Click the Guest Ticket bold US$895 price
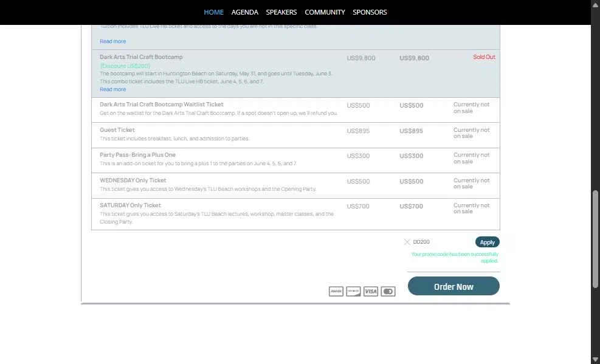600x364 pixels. 411,131
